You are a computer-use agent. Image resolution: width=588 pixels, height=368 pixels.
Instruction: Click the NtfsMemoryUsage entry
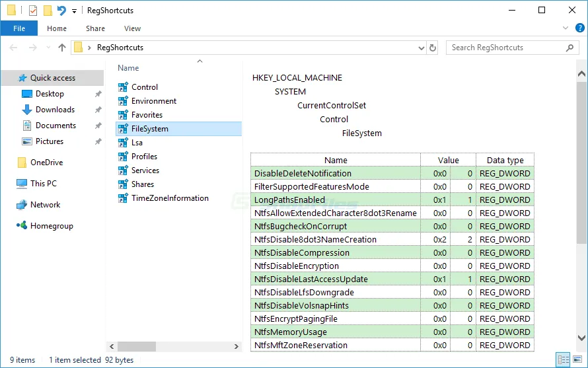291,332
